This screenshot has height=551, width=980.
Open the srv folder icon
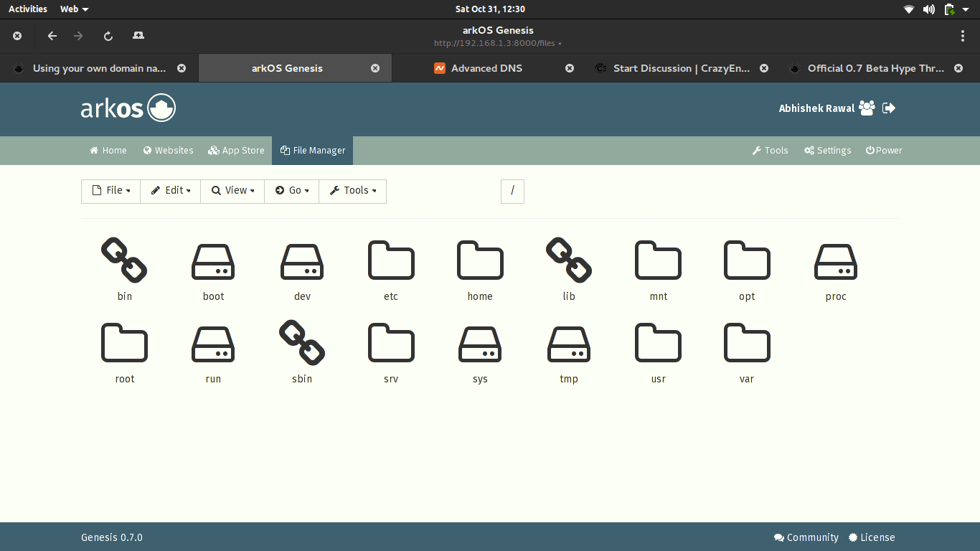pyautogui.click(x=391, y=342)
